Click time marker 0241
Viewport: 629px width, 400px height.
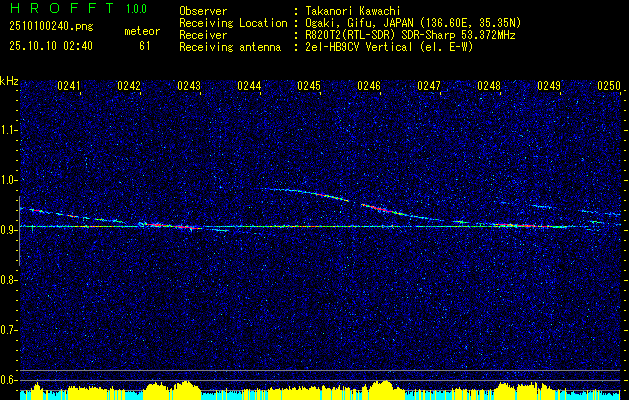point(69,86)
